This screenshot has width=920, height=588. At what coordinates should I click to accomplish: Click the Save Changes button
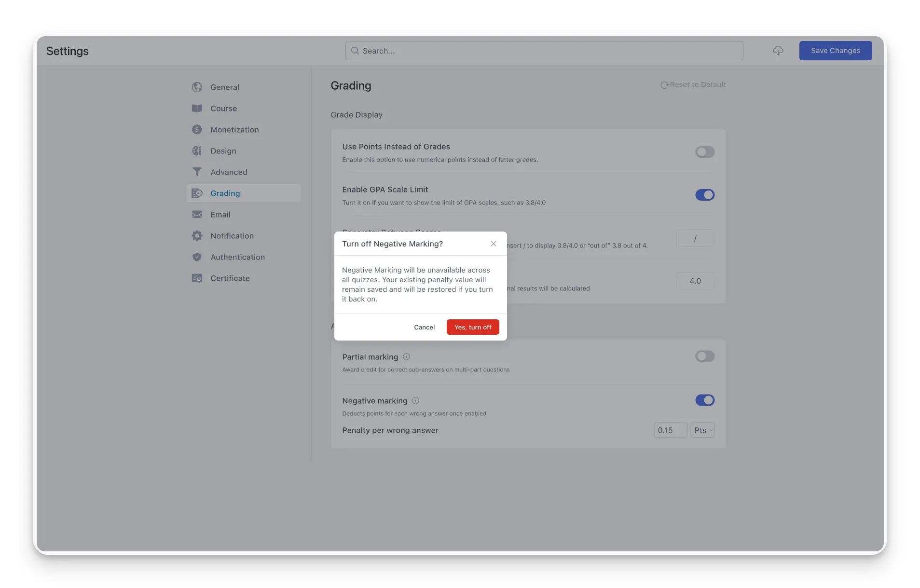tap(836, 51)
